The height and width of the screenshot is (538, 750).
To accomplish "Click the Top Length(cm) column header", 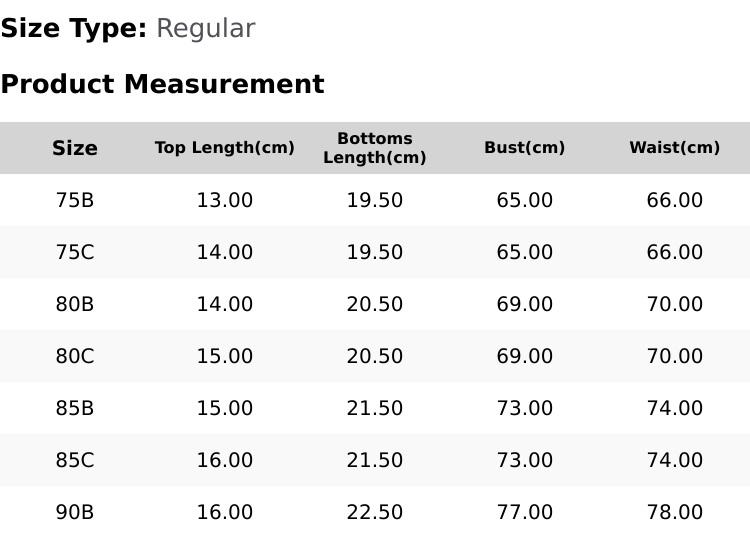I will pos(224,148).
